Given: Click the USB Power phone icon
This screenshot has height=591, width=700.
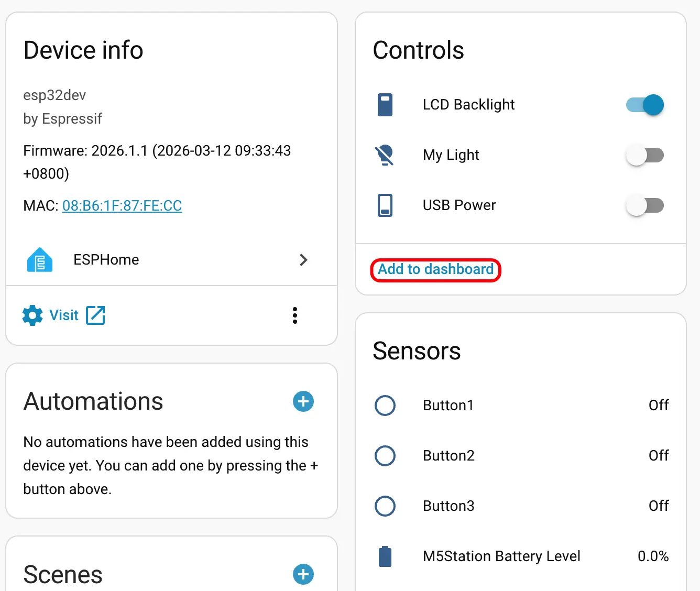Looking at the screenshot, I should pyautogui.click(x=385, y=205).
